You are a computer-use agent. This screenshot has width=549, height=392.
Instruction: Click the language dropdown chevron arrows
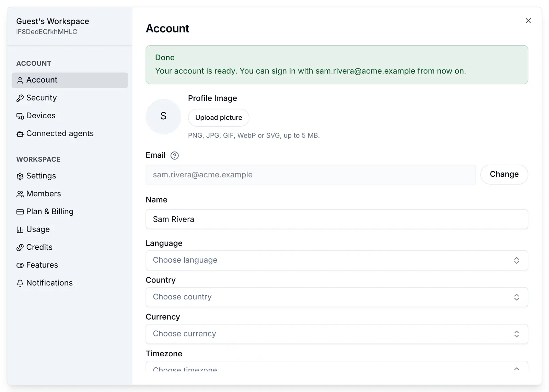(x=516, y=260)
